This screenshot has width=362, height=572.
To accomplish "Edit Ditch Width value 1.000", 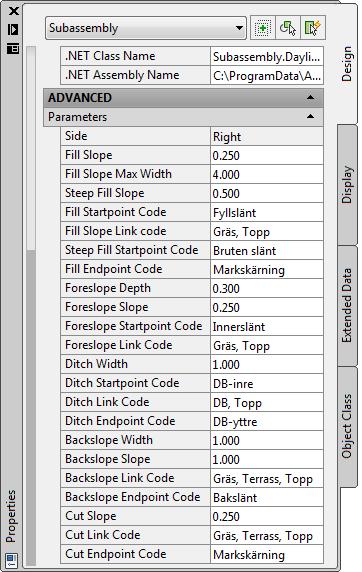I will tap(267, 364).
